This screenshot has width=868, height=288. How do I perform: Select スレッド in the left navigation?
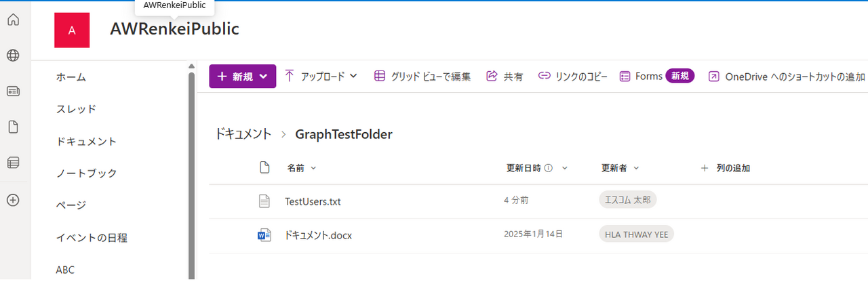pos(76,109)
